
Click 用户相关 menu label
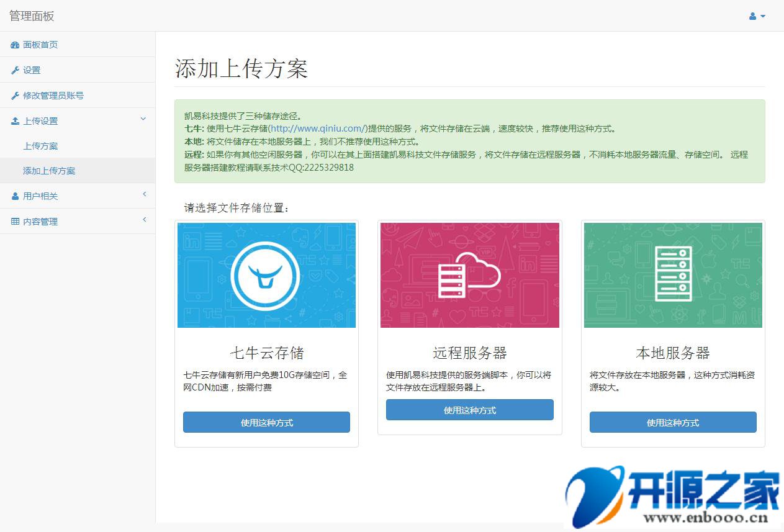tap(40, 196)
